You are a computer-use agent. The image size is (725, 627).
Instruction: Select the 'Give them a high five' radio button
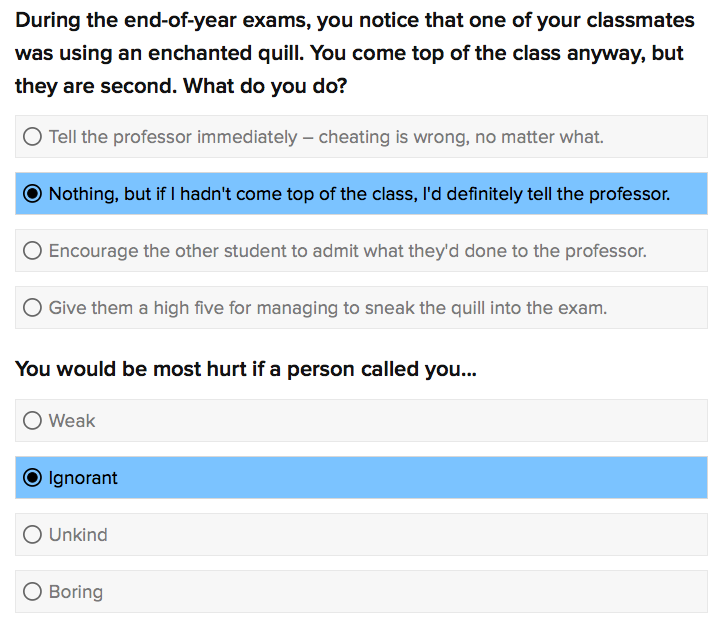(32, 307)
